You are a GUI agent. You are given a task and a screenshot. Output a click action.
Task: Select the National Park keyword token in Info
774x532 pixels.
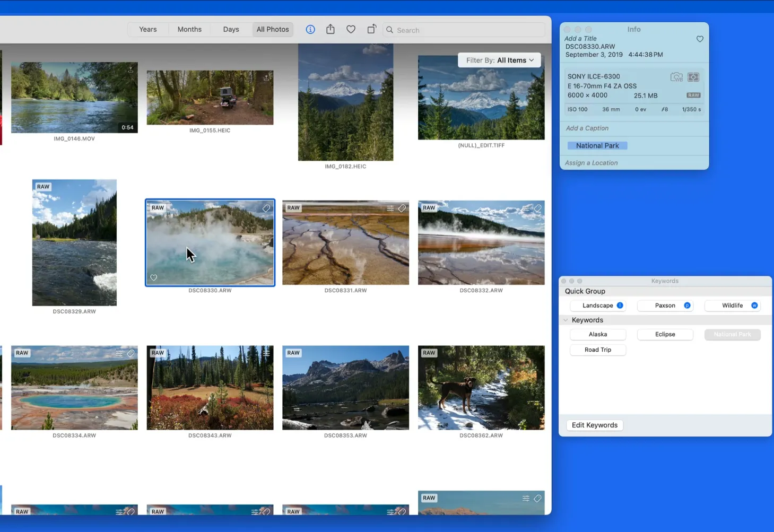pos(597,146)
